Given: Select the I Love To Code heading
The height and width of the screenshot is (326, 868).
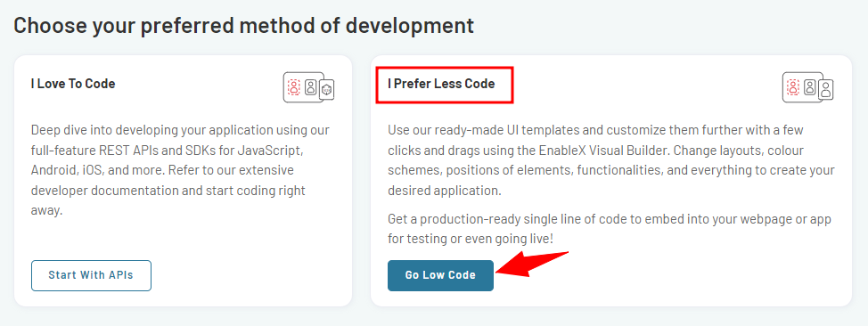Looking at the screenshot, I should click(x=73, y=84).
